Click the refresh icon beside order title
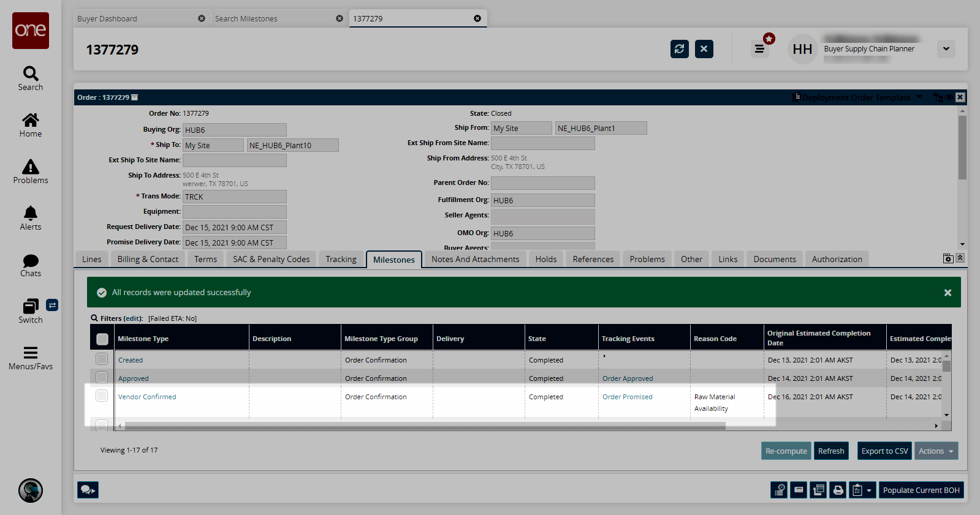980x515 pixels. click(x=679, y=49)
